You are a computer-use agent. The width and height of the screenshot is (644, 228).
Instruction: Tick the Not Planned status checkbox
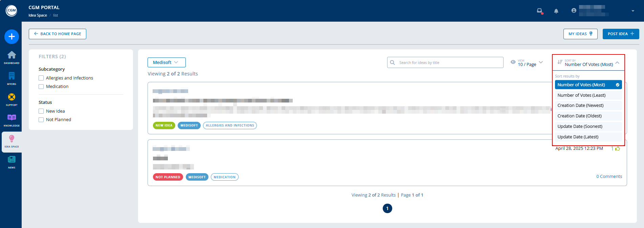(x=41, y=120)
